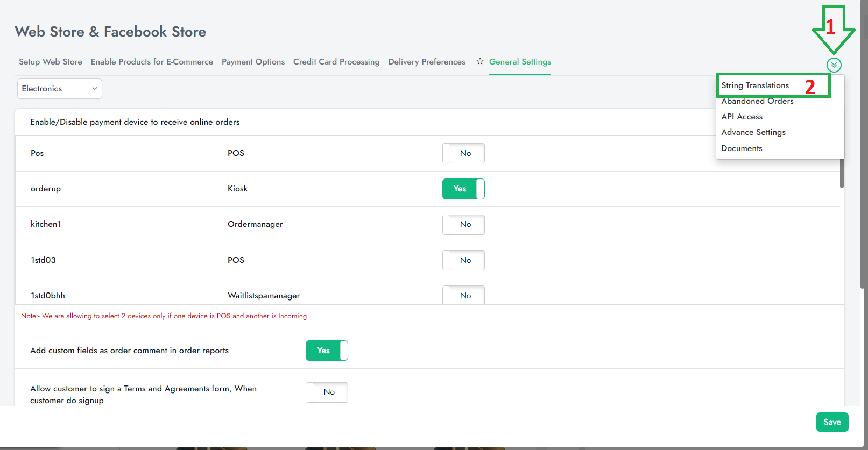Choose Abandoned Orders menu entry
The width and height of the screenshot is (868, 450).
pyautogui.click(x=757, y=102)
